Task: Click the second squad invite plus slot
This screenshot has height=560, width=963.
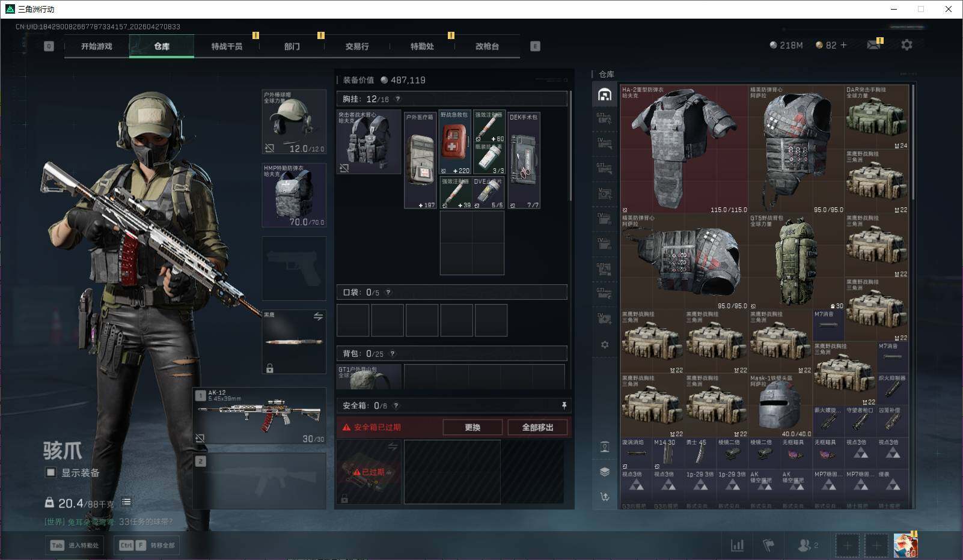Action: tap(876, 545)
